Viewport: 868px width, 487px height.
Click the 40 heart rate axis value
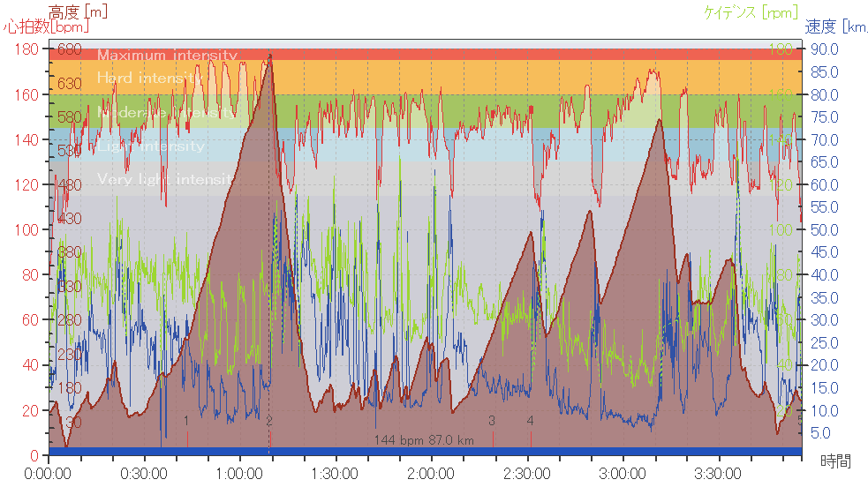30,365
